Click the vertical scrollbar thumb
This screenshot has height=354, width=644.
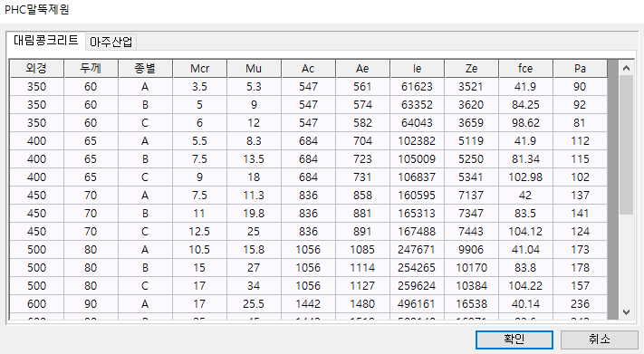[x=627, y=145]
